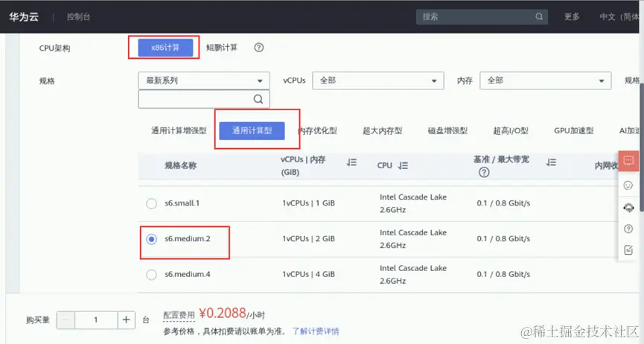
Task: Click the 华为云 logo
Action: point(24,17)
